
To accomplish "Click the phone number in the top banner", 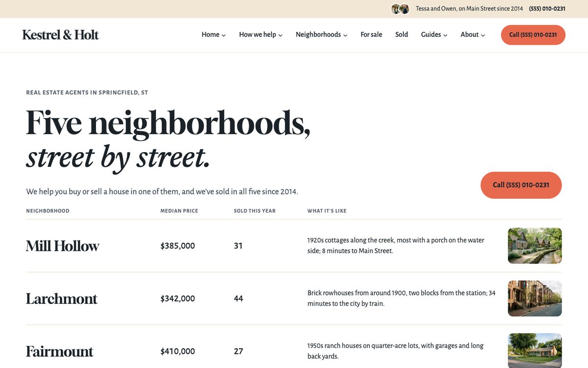I will pyautogui.click(x=547, y=9).
